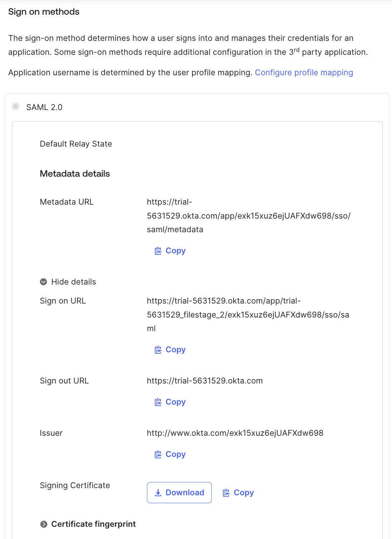The width and height of the screenshot is (392, 539).
Task: Click download arrow icon for Signing Certificate
Action: (x=158, y=493)
